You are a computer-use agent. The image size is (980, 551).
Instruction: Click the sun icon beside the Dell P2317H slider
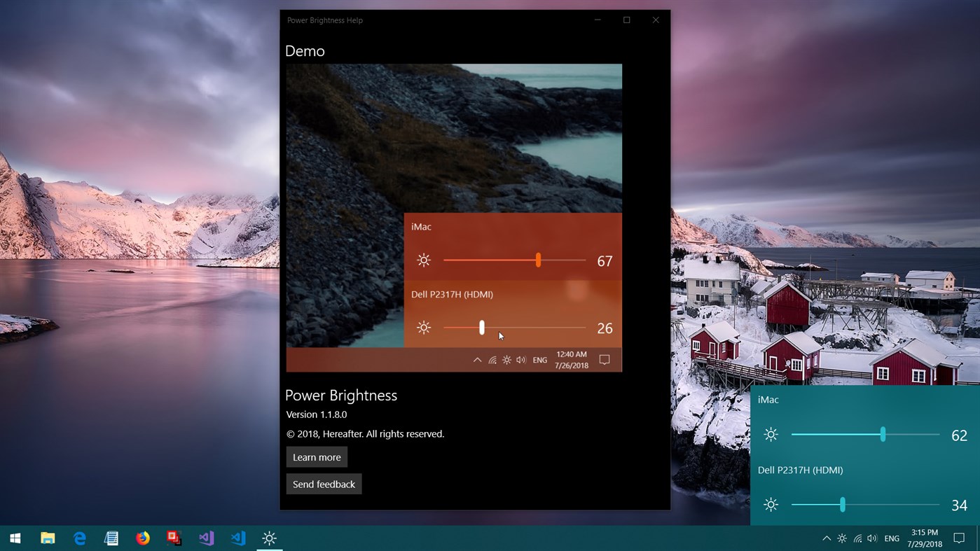(771, 504)
